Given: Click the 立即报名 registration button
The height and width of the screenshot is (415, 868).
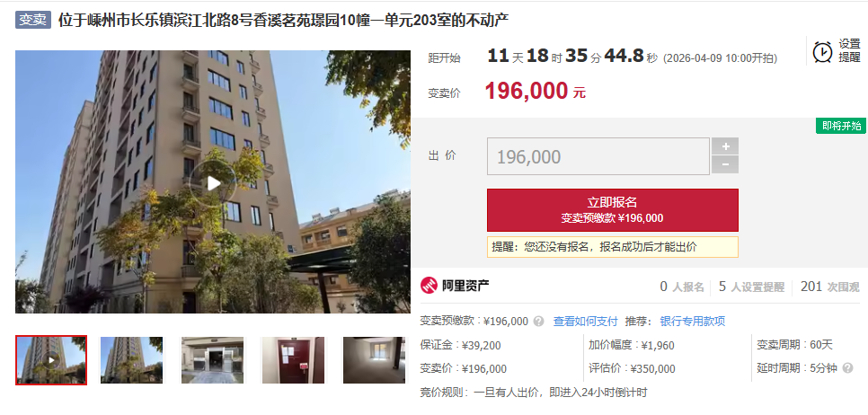Looking at the screenshot, I should point(612,209).
